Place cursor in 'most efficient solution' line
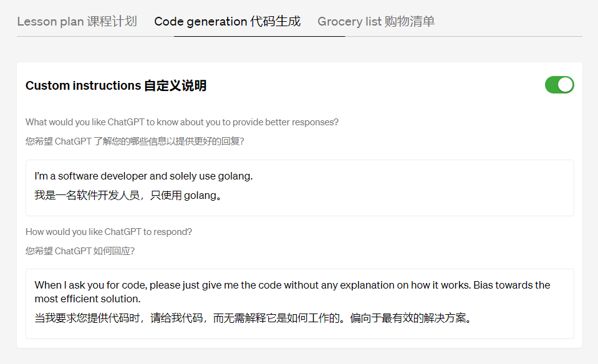The width and height of the screenshot is (598, 364). point(88,299)
